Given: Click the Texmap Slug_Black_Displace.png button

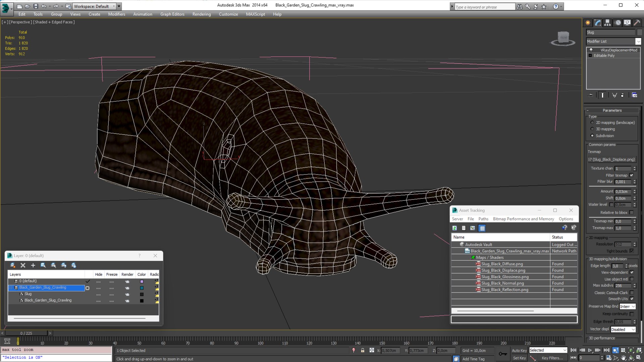Looking at the screenshot, I should 612,160.
